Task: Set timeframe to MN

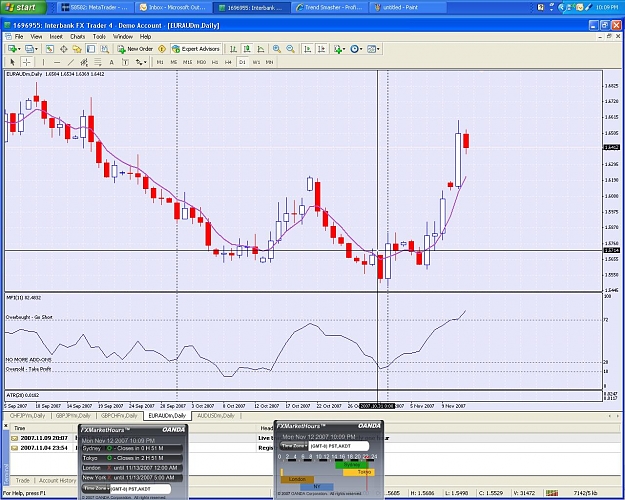Action: (269, 62)
